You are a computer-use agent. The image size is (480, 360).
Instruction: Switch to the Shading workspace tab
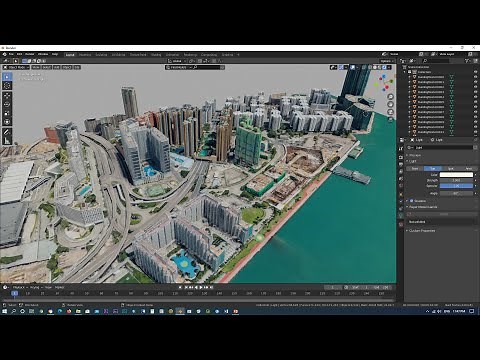pos(156,55)
